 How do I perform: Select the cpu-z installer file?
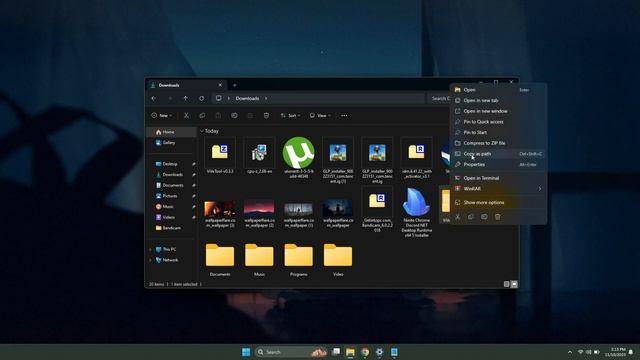259,156
